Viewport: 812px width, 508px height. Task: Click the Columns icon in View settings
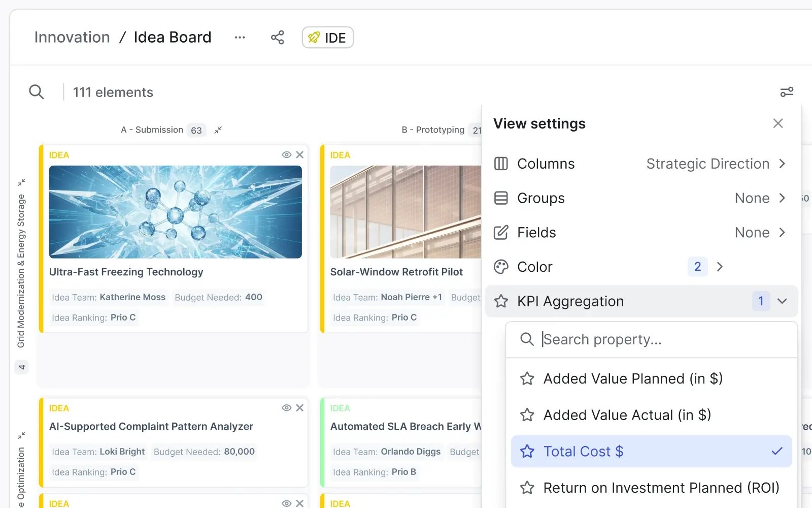click(501, 164)
